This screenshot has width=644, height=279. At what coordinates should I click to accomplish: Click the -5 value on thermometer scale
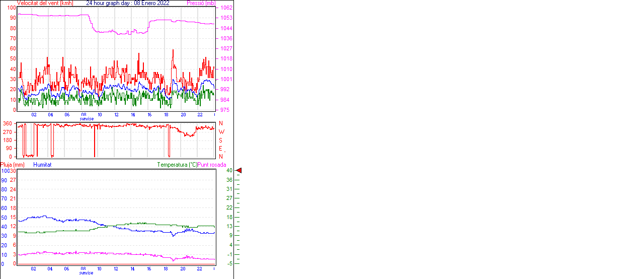pos(229,263)
